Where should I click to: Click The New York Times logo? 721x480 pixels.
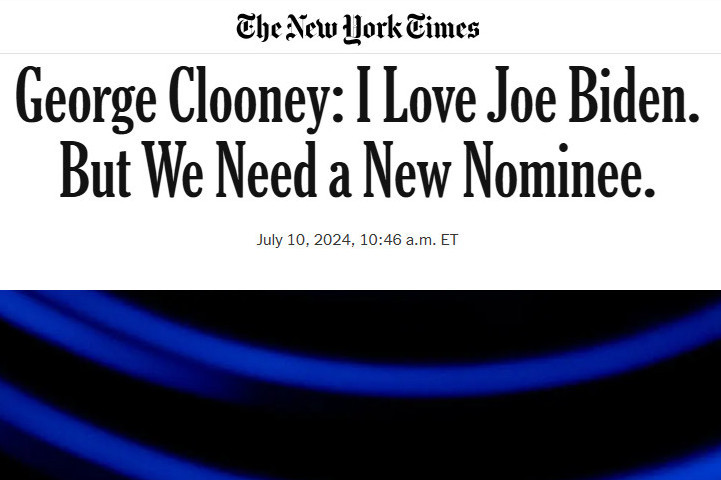click(360, 27)
